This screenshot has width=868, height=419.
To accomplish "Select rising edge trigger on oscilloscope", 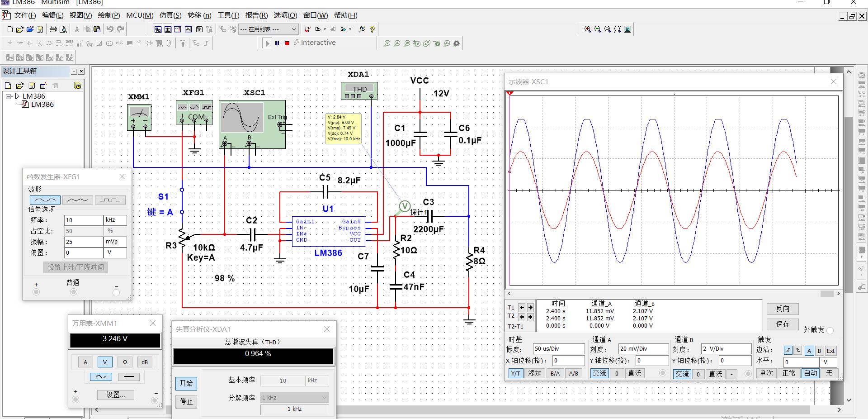I will 788,351.
